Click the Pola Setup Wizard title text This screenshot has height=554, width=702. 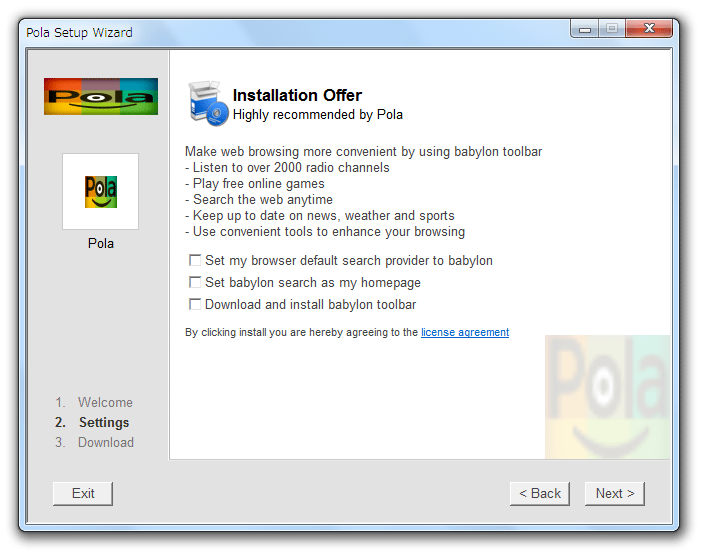coord(79,33)
